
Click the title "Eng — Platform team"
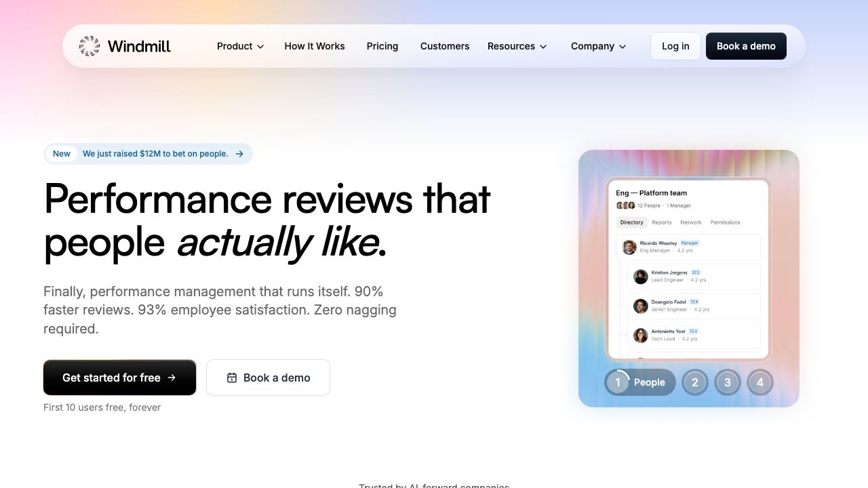click(651, 193)
